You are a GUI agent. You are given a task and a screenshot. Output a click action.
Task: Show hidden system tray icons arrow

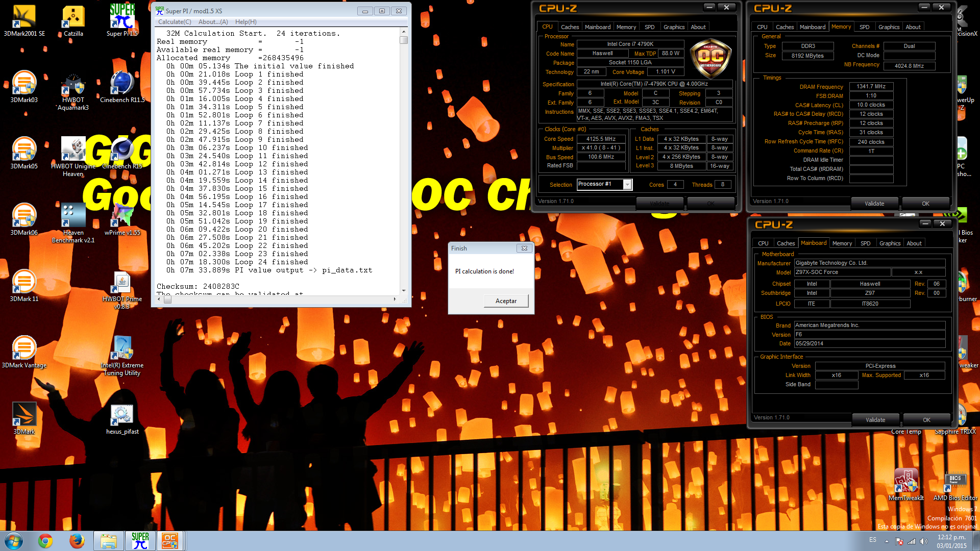click(x=887, y=541)
